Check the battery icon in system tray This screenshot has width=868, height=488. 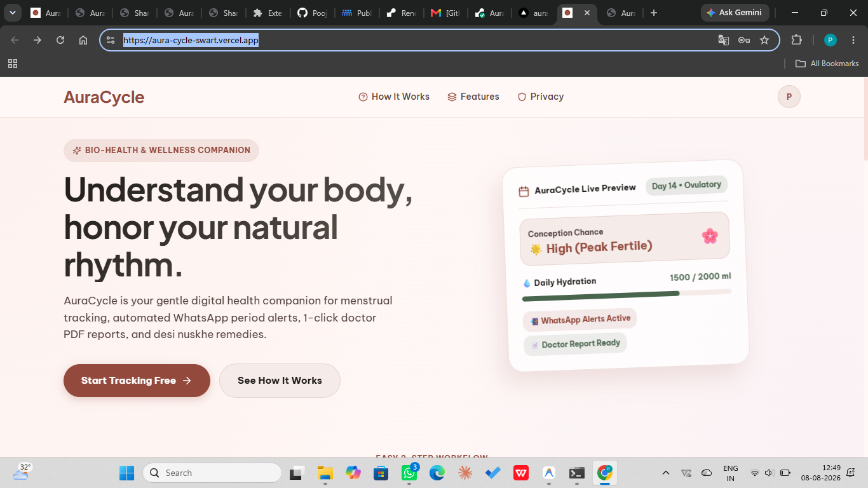click(x=785, y=473)
